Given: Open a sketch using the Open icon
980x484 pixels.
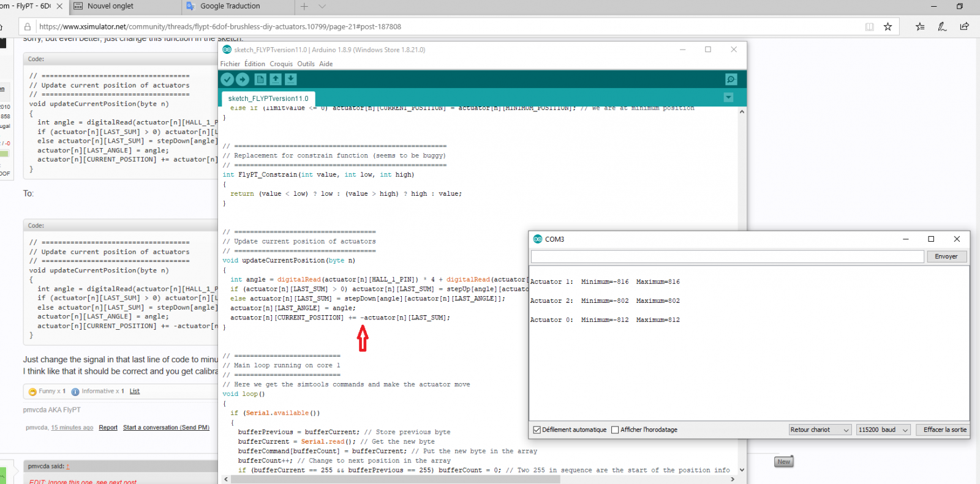Looking at the screenshot, I should point(276,80).
